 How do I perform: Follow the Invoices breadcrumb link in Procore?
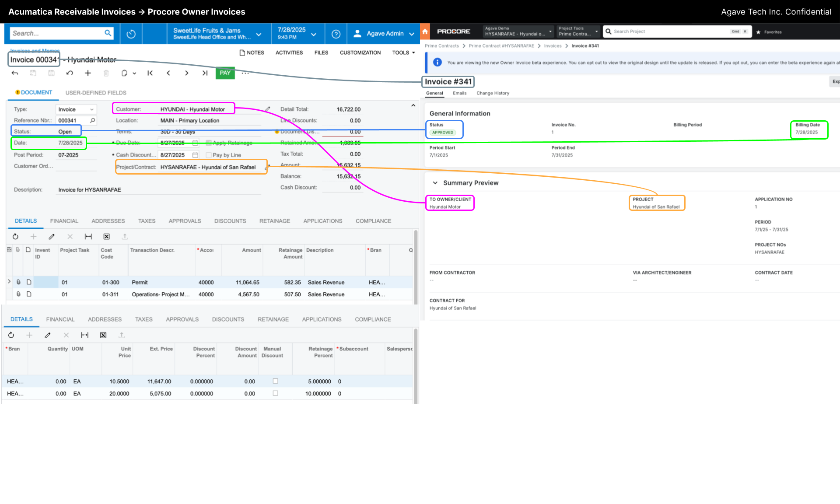coord(553,46)
